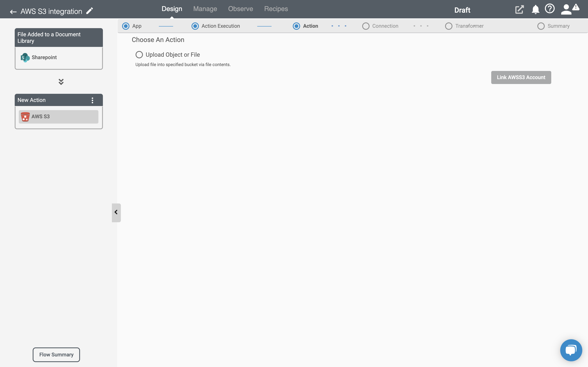
Task: Expand the New Action overflow menu
Action: tap(92, 100)
